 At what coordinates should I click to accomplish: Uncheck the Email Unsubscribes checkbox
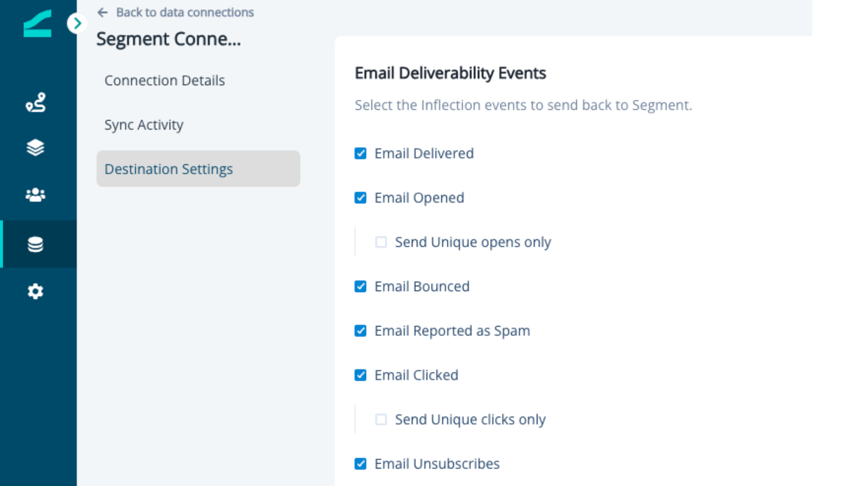click(x=361, y=464)
